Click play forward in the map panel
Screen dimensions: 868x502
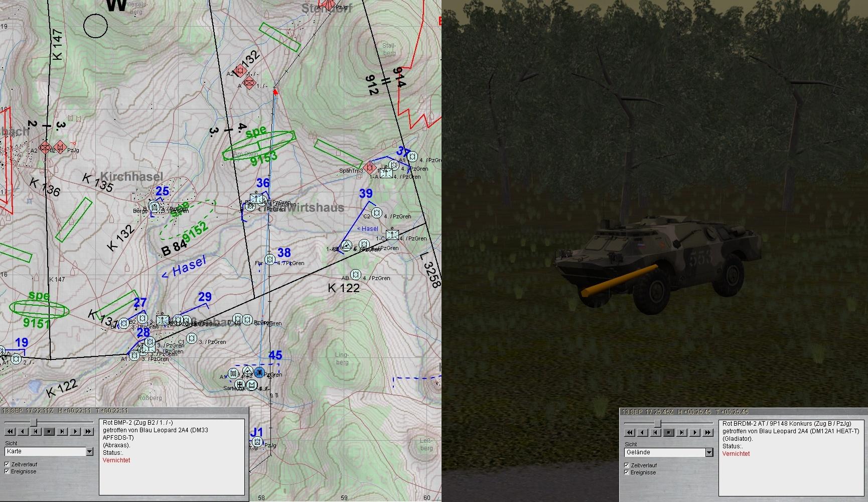click(75, 432)
